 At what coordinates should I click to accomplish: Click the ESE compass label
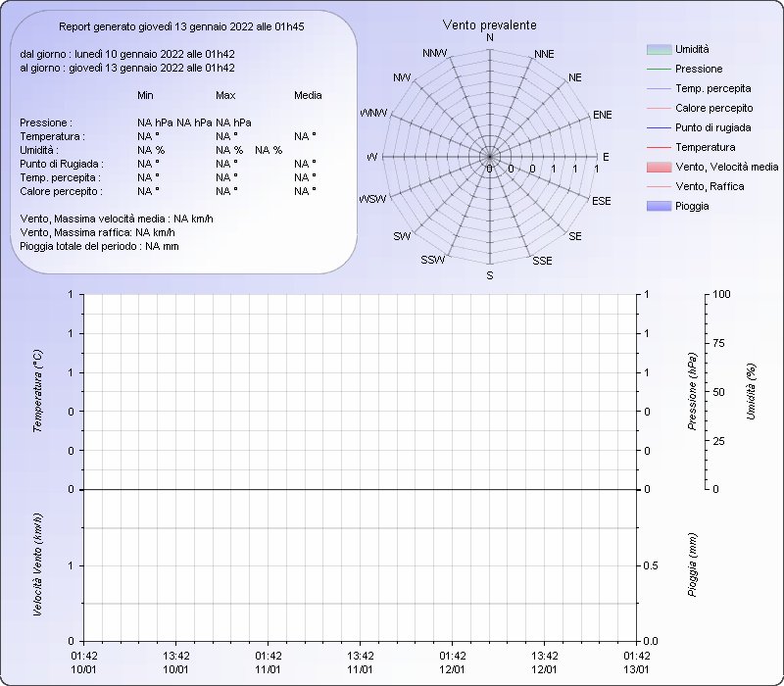tap(602, 201)
